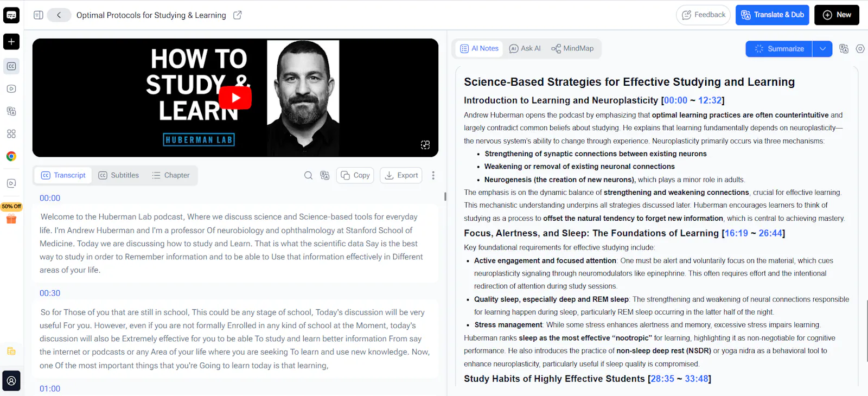This screenshot has width=868, height=396.
Task: Play the Huberman Lab video
Action: click(235, 98)
